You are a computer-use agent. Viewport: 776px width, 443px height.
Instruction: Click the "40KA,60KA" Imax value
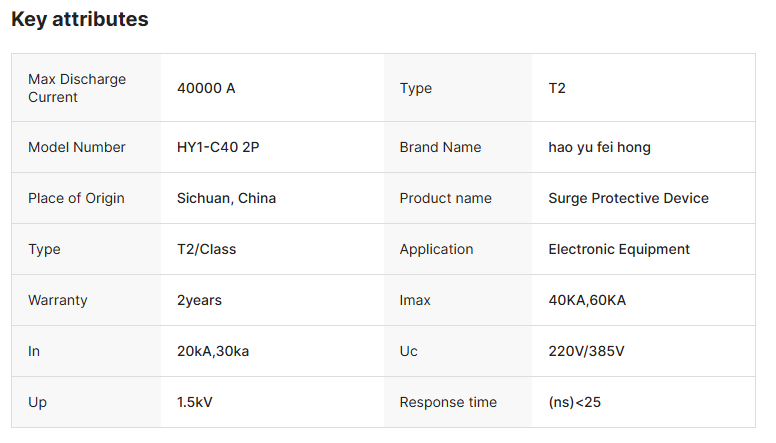pyautogui.click(x=587, y=300)
